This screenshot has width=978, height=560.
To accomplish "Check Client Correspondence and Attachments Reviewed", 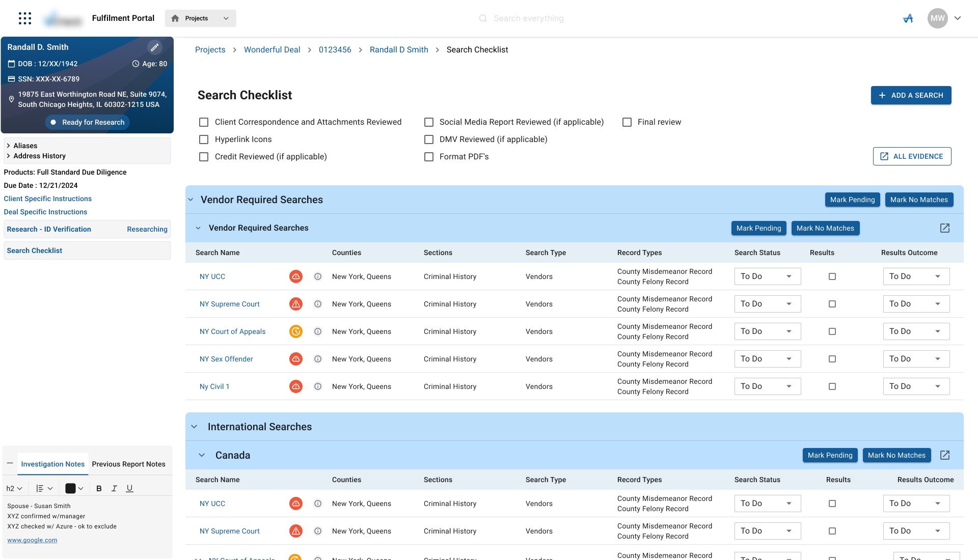I will (204, 122).
